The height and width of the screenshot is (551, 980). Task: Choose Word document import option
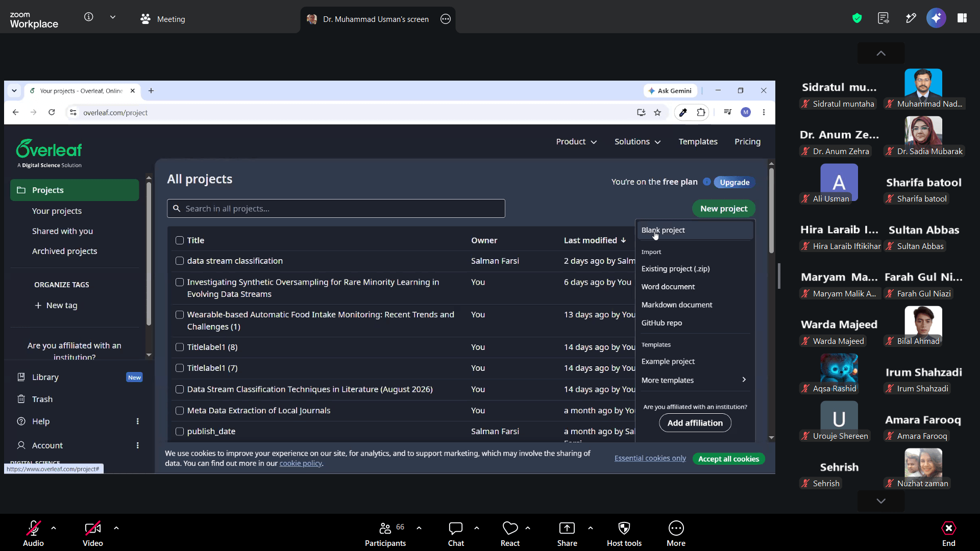click(694, 287)
